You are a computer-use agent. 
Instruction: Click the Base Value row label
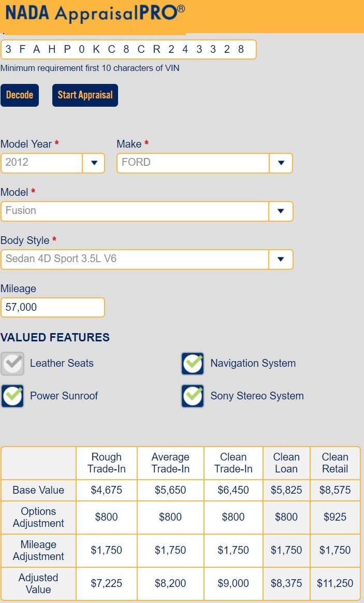[38, 490]
